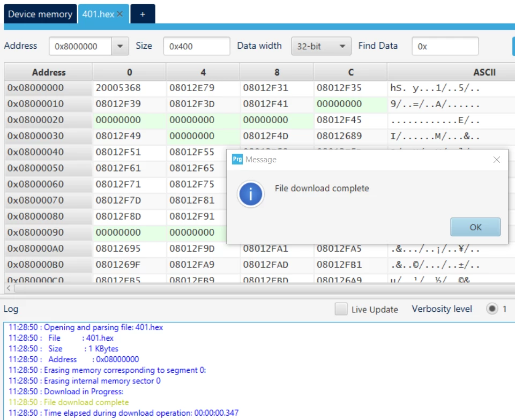Image resolution: width=515 pixels, height=420 pixels.
Task: Click the Log panel label
Action: pos(11,309)
